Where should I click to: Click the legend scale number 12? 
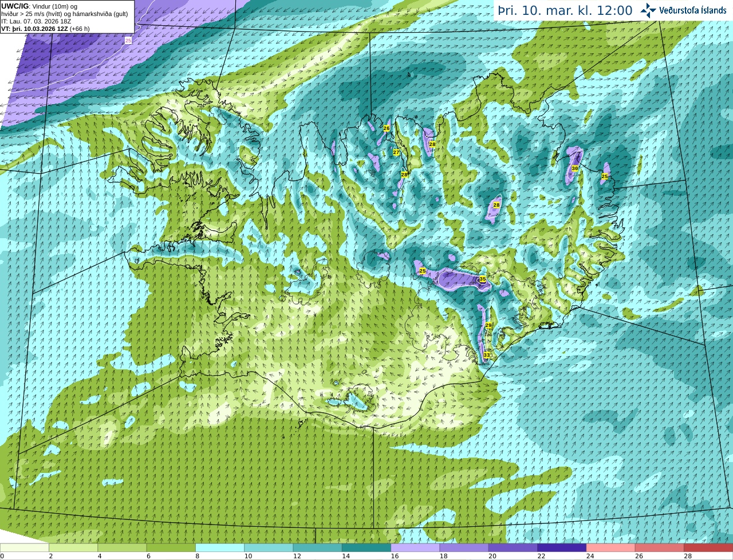pyautogui.click(x=297, y=556)
